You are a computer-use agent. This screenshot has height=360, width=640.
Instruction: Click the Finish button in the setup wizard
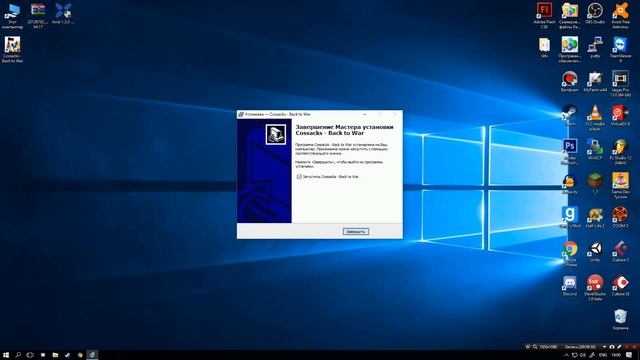(x=356, y=231)
